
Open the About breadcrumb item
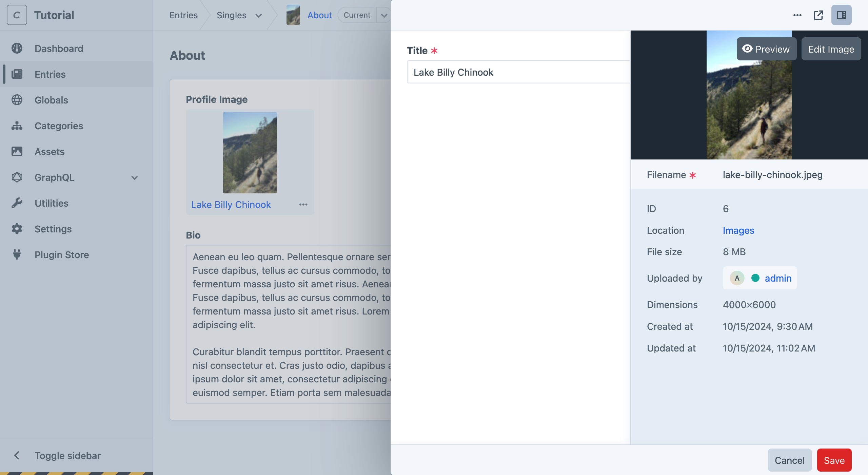pos(319,15)
